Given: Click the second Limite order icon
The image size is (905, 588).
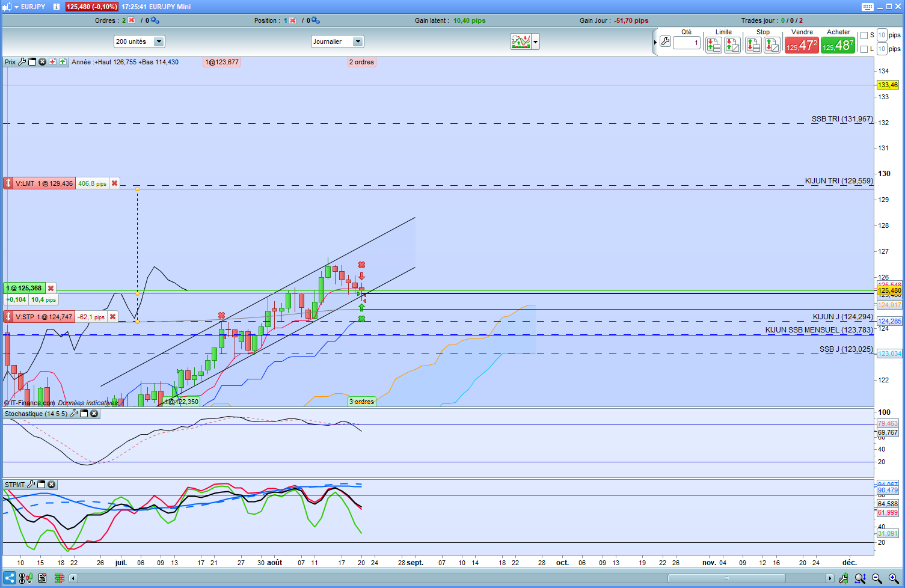Looking at the screenshot, I should click(732, 44).
